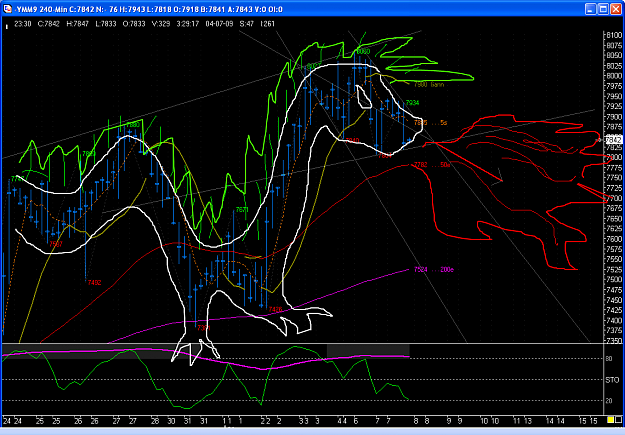The height and width of the screenshot is (435, 625).
Task: Click the 20 level on stochastic scale
Action: point(609,401)
